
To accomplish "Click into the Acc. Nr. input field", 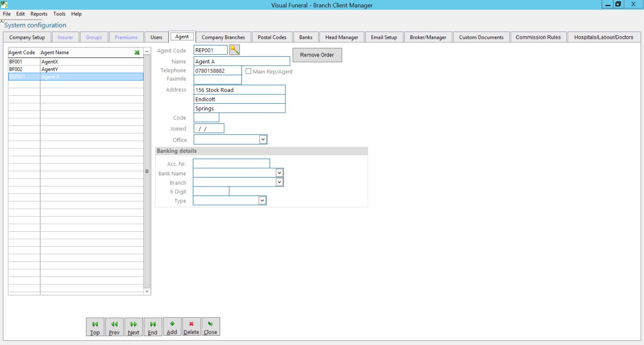I will coord(231,163).
